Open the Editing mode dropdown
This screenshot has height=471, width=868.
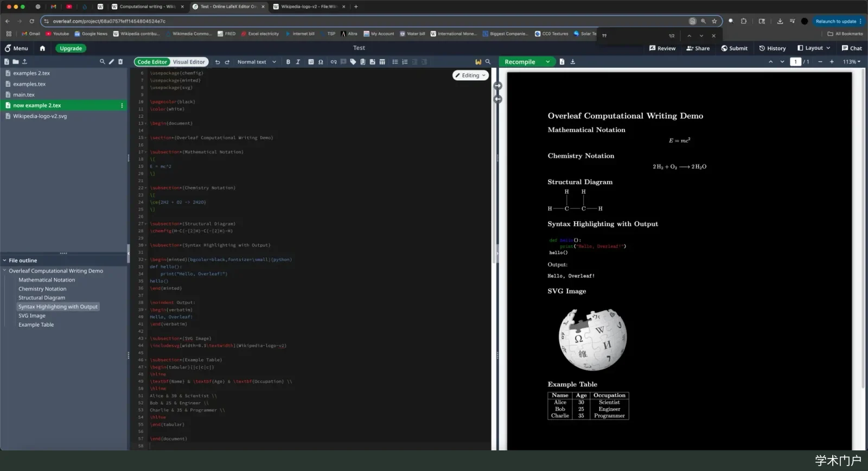tap(470, 75)
